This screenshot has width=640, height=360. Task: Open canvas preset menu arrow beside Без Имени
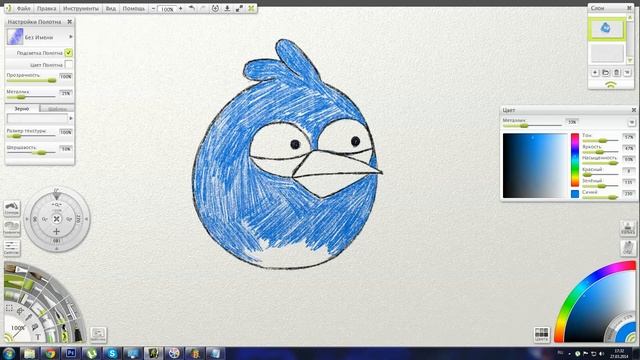71,37
